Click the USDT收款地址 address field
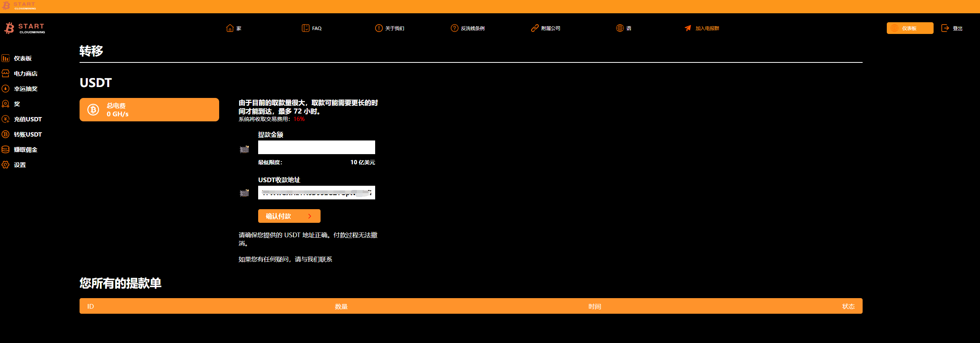 tap(316, 193)
